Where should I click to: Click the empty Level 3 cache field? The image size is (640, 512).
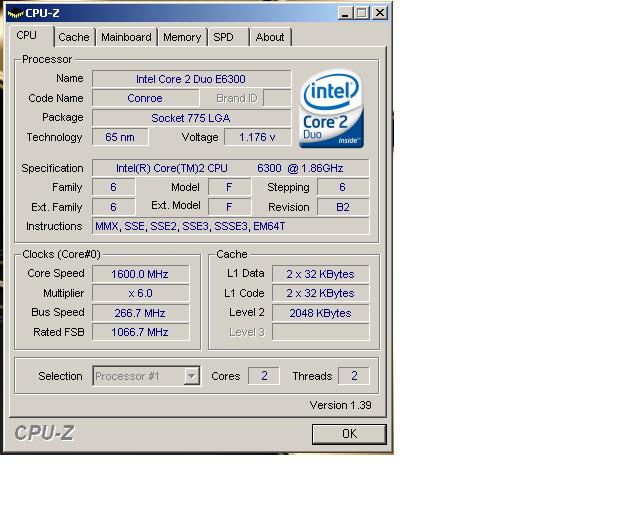click(x=320, y=332)
